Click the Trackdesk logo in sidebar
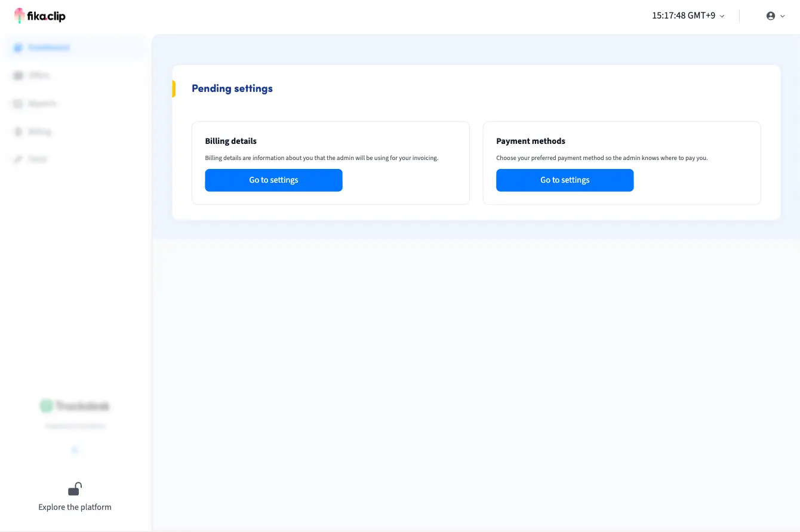Viewport: 800px width, 532px height. (75, 407)
